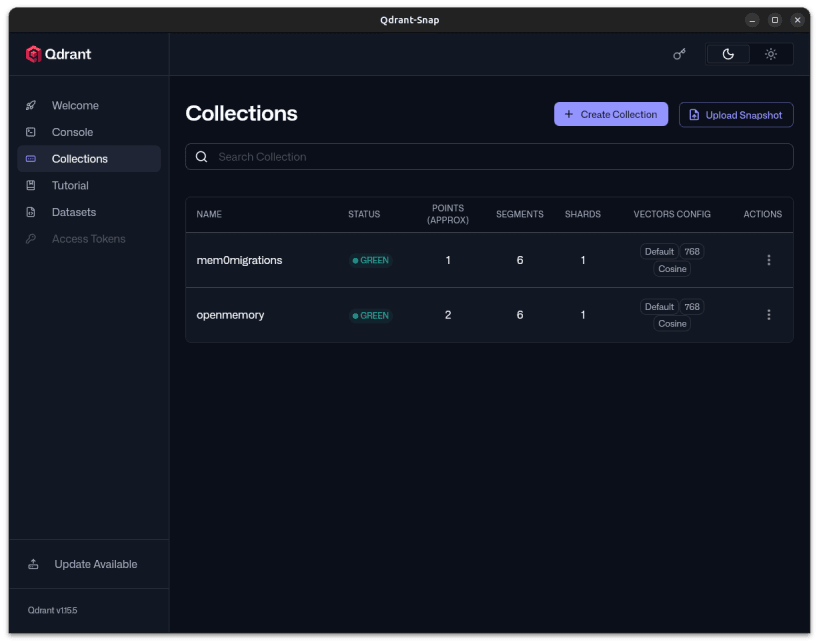819x644 pixels.
Task: Click Default chip in openmemory row
Action: 659,307
